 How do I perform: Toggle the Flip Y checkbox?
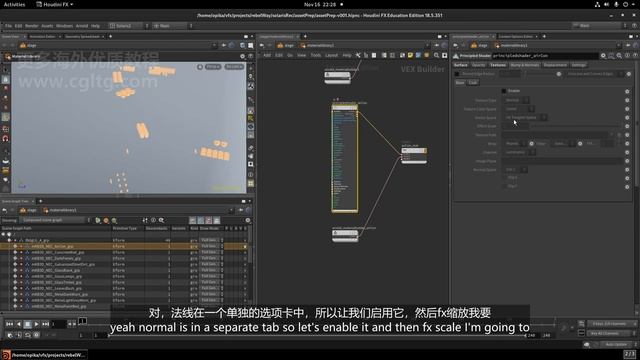tap(504, 186)
